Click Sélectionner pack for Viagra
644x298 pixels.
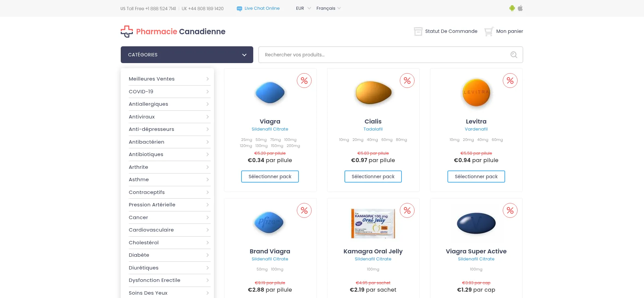pyautogui.click(x=270, y=177)
